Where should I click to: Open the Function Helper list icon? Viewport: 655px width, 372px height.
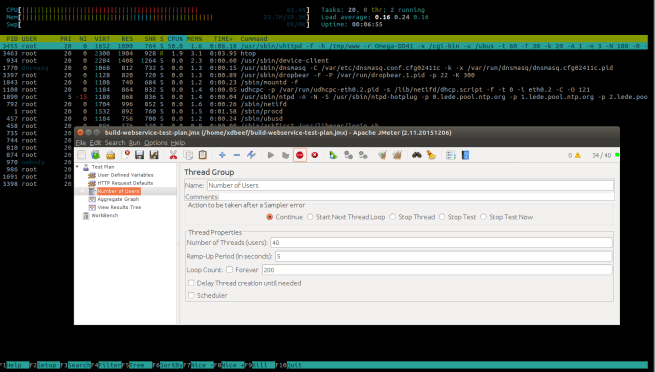point(450,155)
